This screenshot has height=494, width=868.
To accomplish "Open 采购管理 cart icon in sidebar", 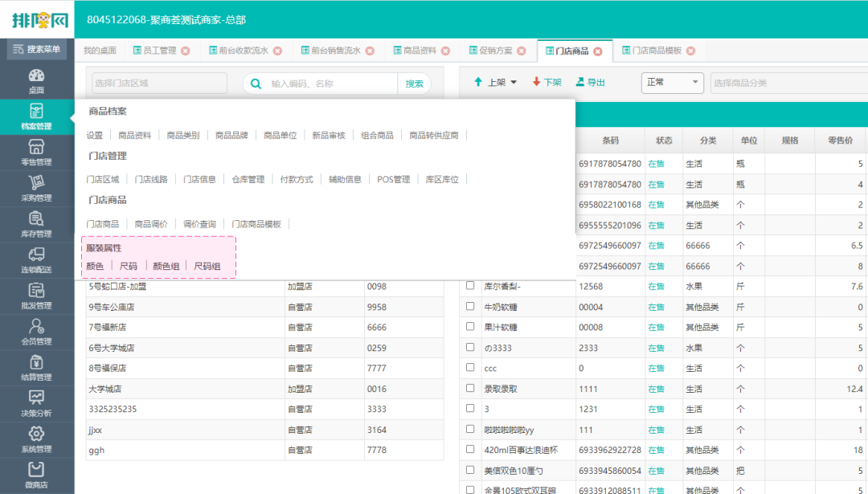I will point(36,188).
